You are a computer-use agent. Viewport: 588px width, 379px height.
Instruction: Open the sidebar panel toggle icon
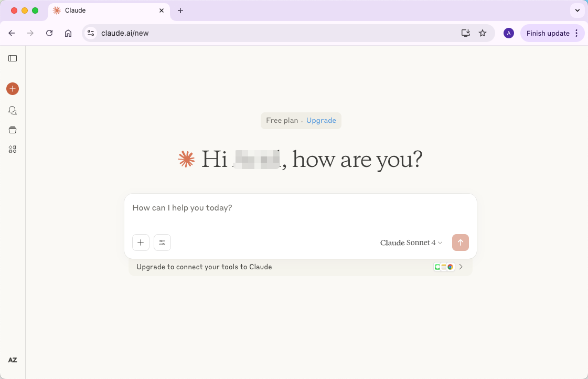(x=13, y=58)
